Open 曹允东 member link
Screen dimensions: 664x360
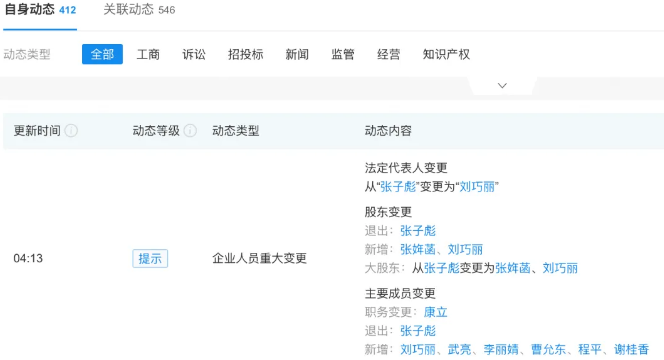click(x=548, y=349)
